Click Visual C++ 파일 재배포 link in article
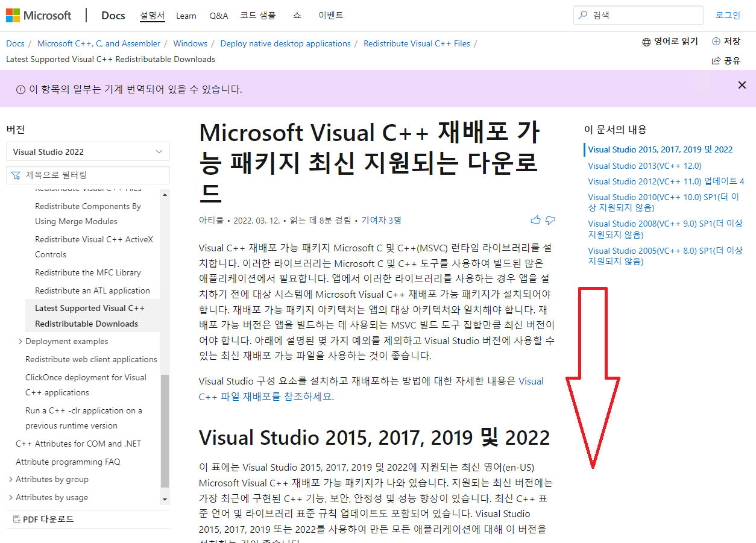756x543 pixels. tap(371, 389)
